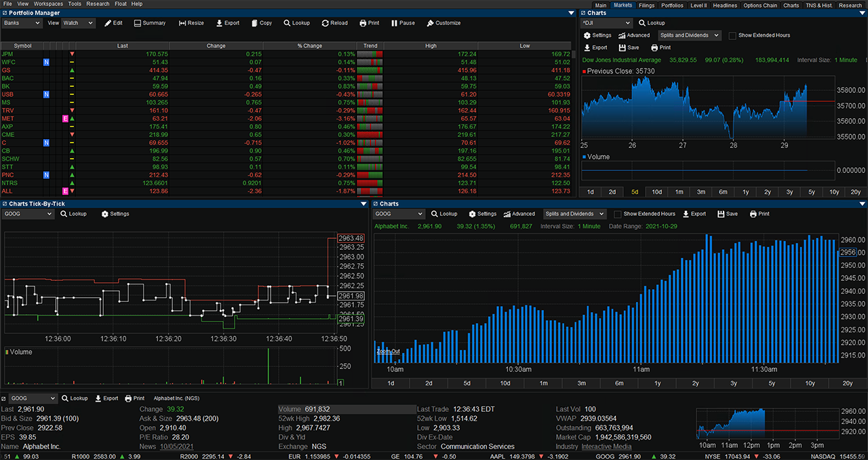
Task: Select the WFC symbol row
Action: [8, 62]
